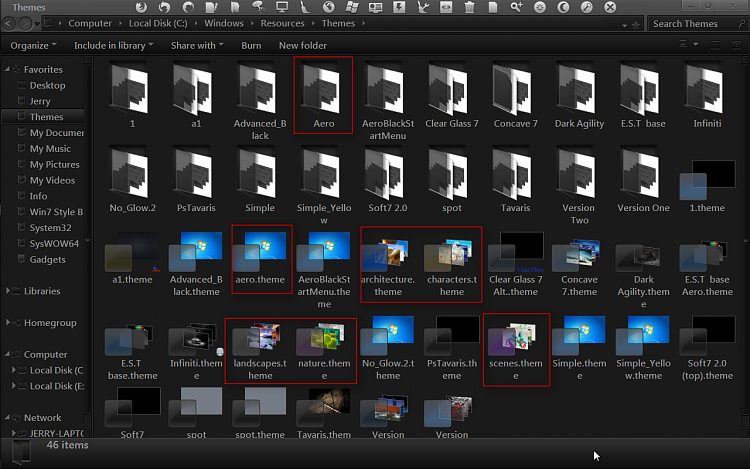The image size is (750, 469).
Task: Navigate to Local Disk (C:) in breadcrumb
Action: [x=158, y=23]
